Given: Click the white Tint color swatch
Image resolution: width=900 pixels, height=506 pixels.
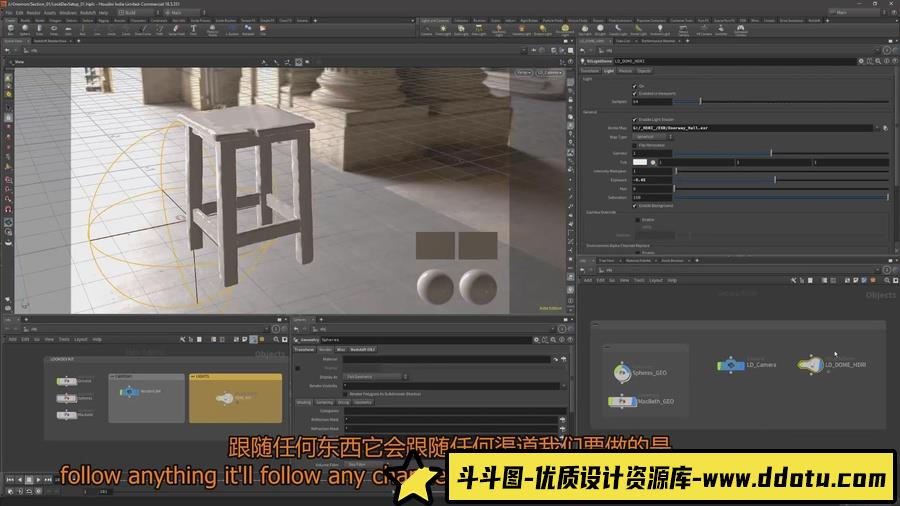Looking at the screenshot, I should [639, 162].
